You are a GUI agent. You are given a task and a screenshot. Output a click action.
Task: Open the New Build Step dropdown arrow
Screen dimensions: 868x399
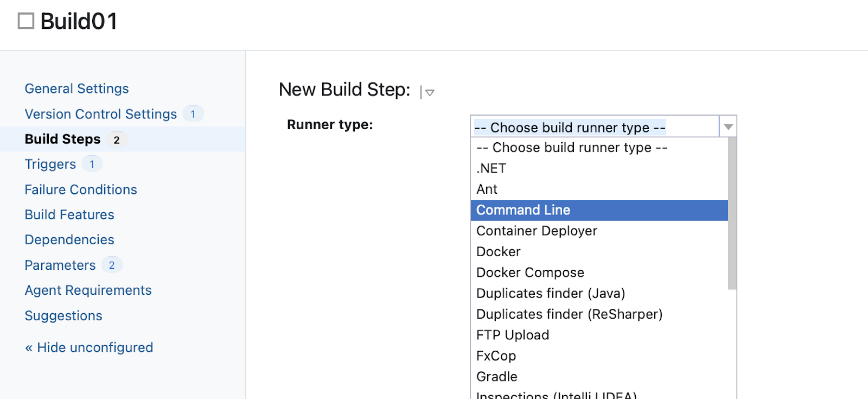[429, 93]
